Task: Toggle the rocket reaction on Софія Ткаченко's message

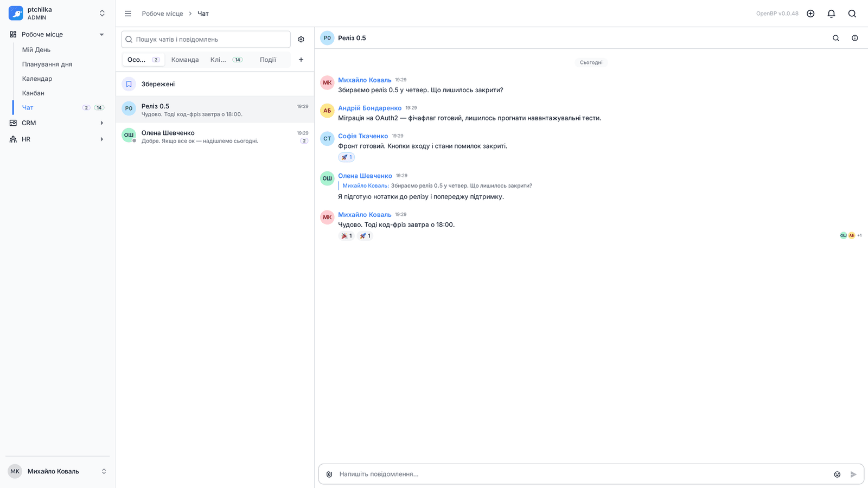Action: [346, 157]
